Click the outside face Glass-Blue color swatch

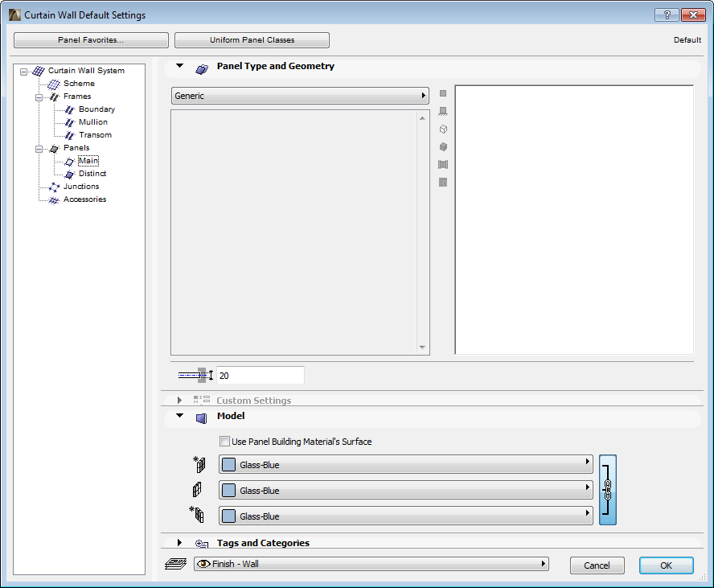coord(228,465)
